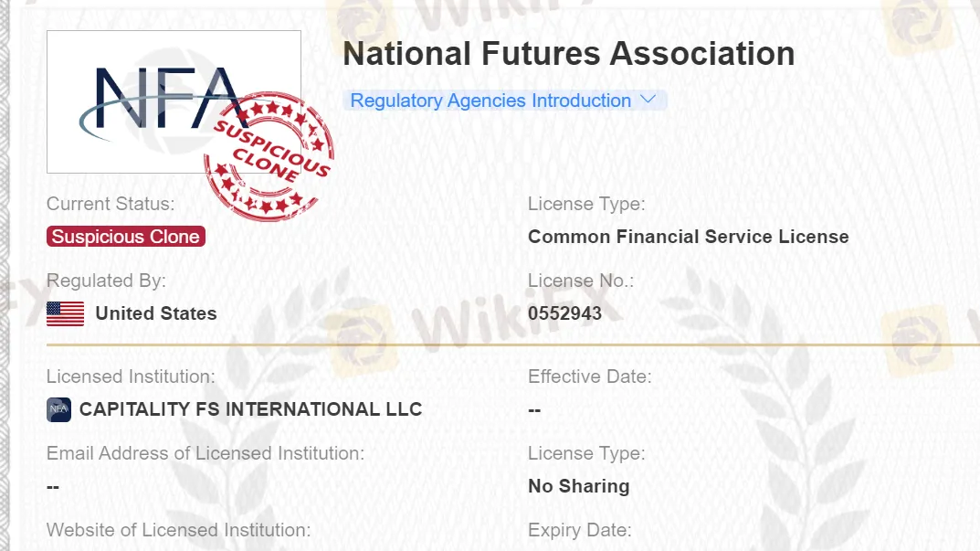Click the United States country label
The height and width of the screenshot is (551, 980).
tap(156, 313)
